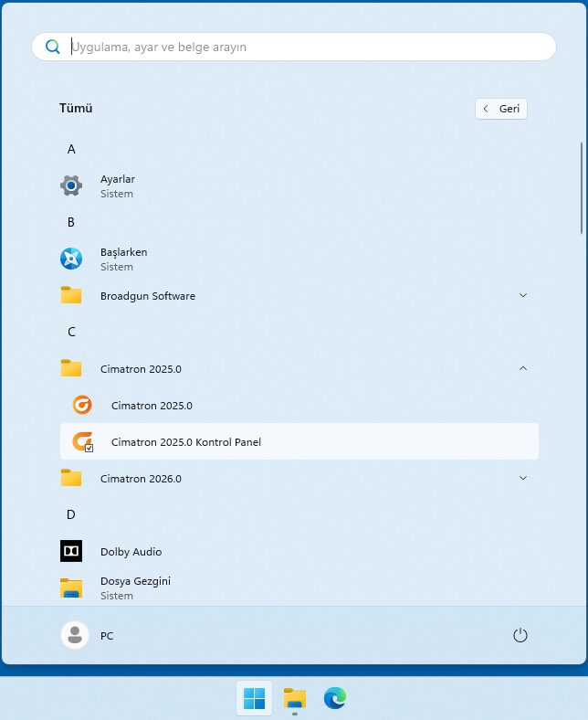Expand the Cimatron 2026.0 folder chevron
The height and width of the screenshot is (720, 588).
[523, 478]
